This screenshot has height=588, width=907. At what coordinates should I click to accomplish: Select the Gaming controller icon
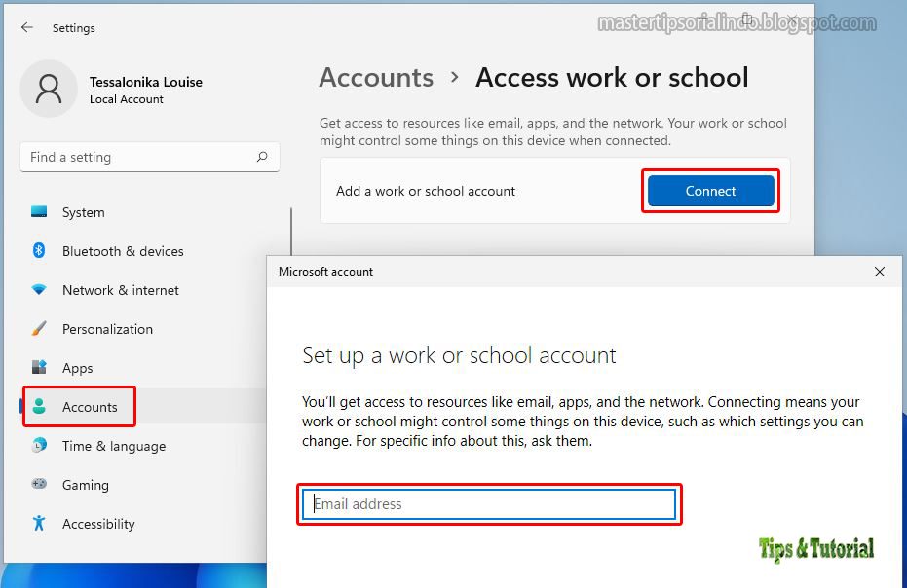39,485
